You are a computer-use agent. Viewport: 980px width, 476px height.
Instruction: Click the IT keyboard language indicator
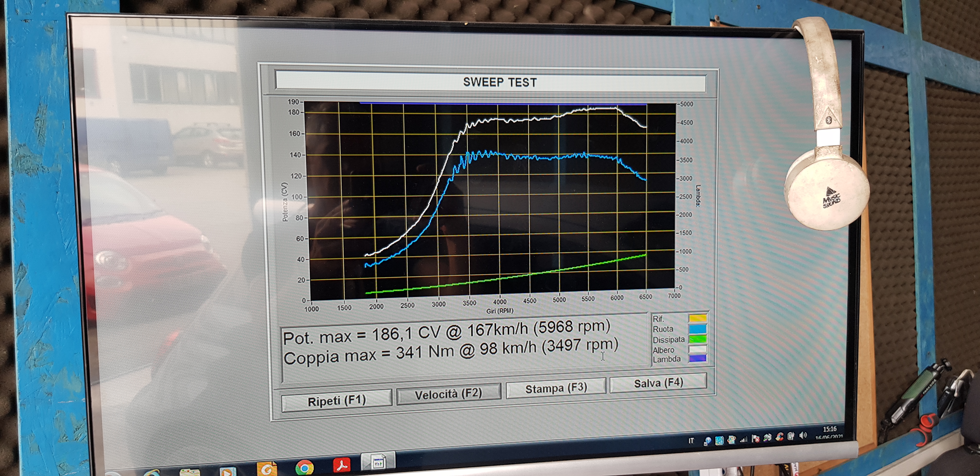pyautogui.click(x=691, y=441)
